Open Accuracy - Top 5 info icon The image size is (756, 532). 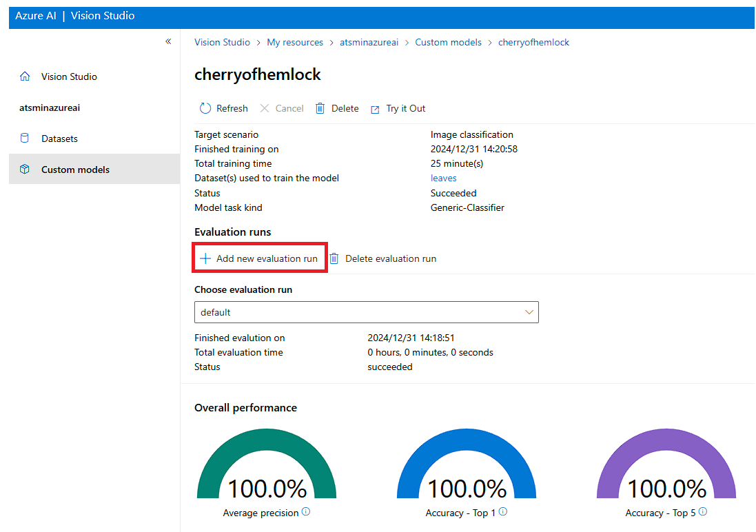coord(703,512)
